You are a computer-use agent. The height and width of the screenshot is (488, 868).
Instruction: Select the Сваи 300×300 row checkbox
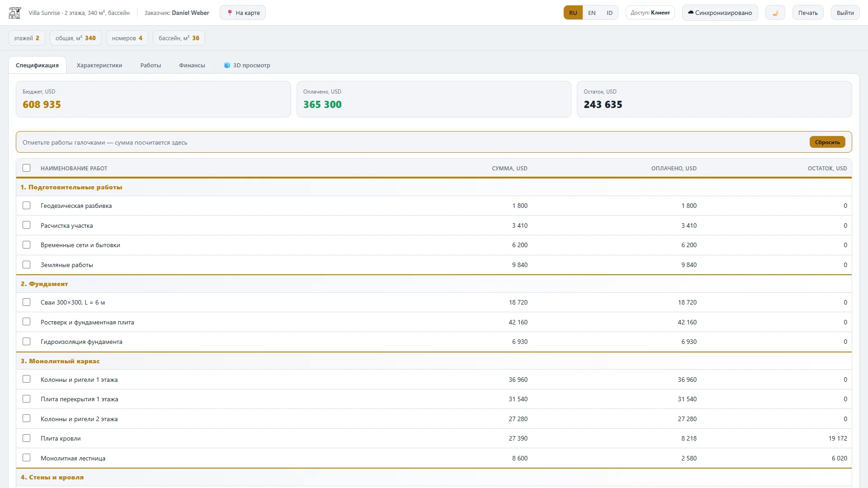[27, 302]
